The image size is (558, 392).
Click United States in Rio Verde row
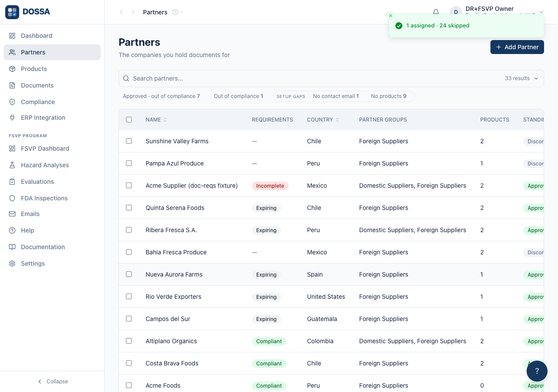[x=326, y=297]
